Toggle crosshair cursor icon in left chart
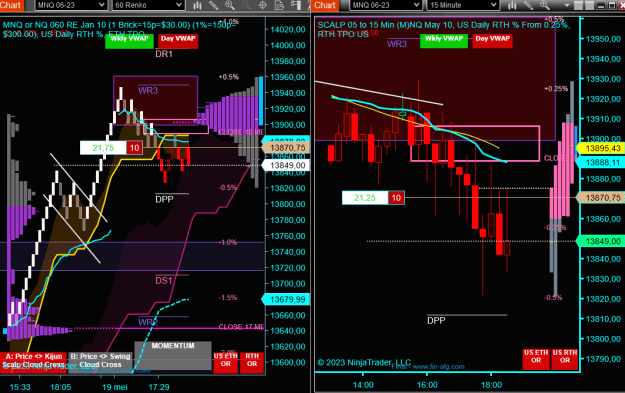This screenshot has width=625, height=393. 262,5
